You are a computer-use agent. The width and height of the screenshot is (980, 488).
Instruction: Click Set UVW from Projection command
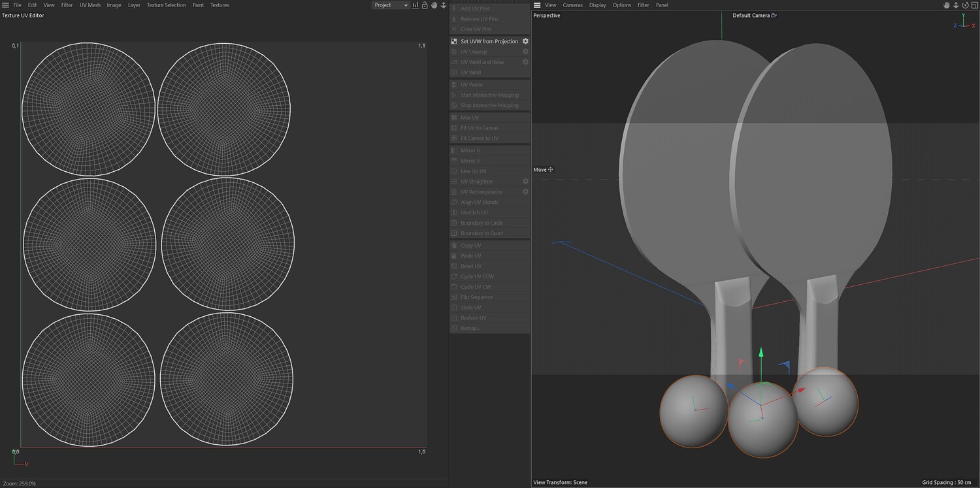tap(489, 41)
